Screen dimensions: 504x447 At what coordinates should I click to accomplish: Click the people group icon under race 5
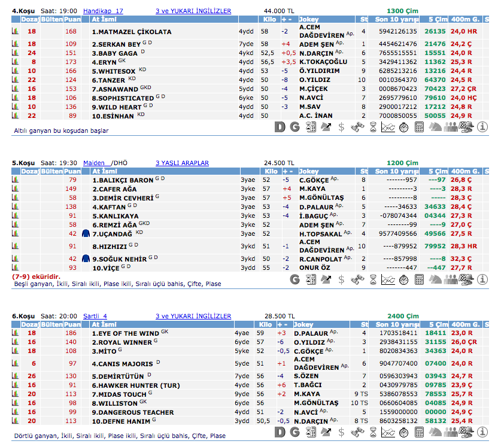(451, 279)
